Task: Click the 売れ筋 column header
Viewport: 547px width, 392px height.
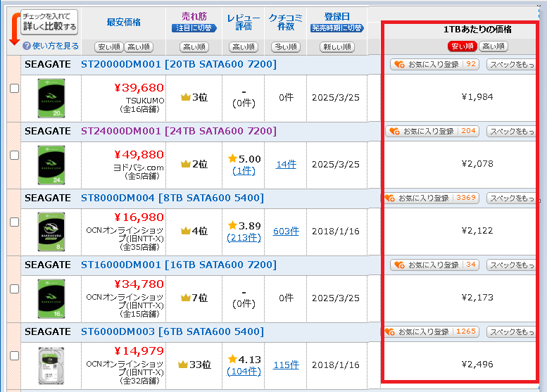Action: coord(194,16)
